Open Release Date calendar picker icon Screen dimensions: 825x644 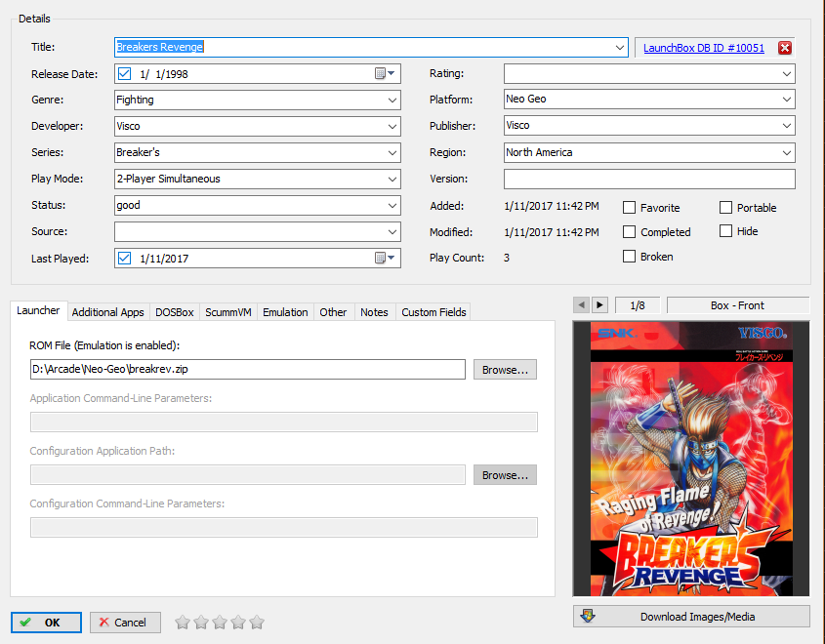tap(384, 73)
